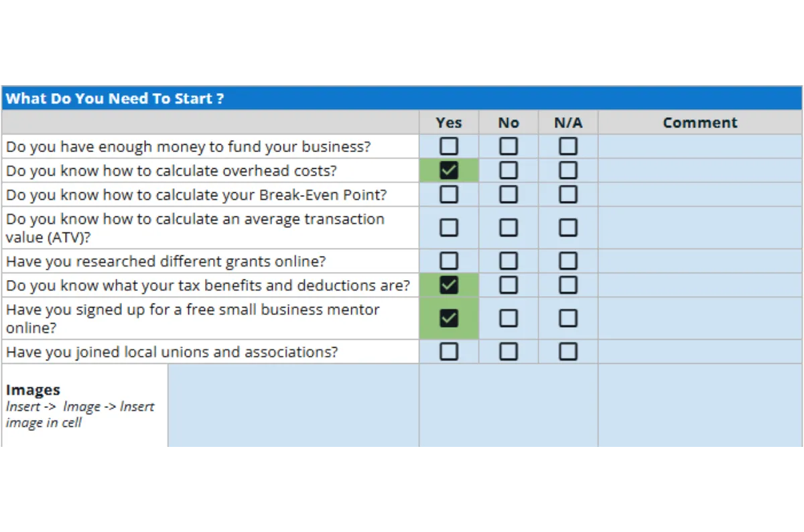Click comment cell for tax benefits row
This screenshot has width=804, height=532.
pyautogui.click(x=699, y=285)
